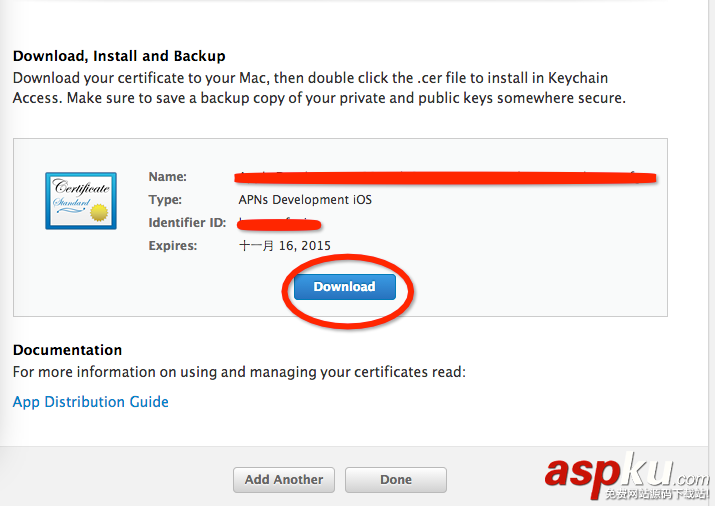
Task: Click the Documentation heading
Action: tap(67, 350)
